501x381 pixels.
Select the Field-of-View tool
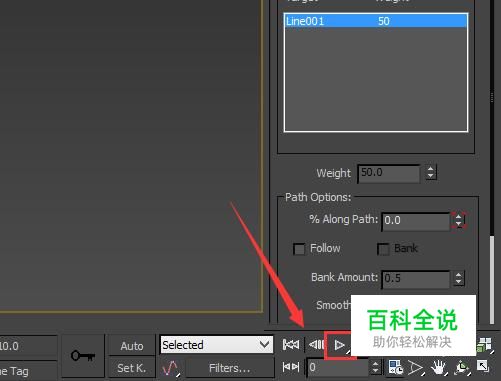pyautogui.click(x=415, y=368)
